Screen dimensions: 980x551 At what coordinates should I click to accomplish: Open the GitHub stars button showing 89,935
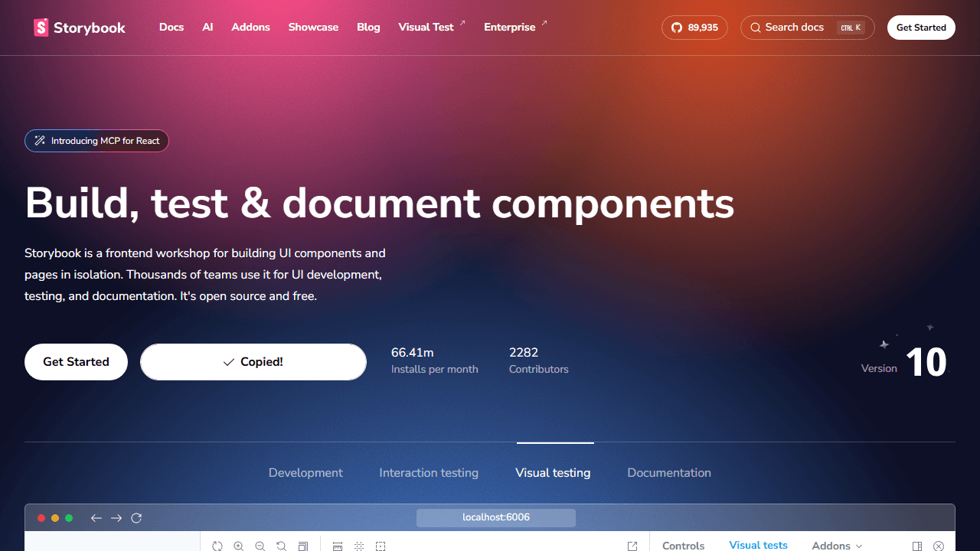click(x=694, y=28)
